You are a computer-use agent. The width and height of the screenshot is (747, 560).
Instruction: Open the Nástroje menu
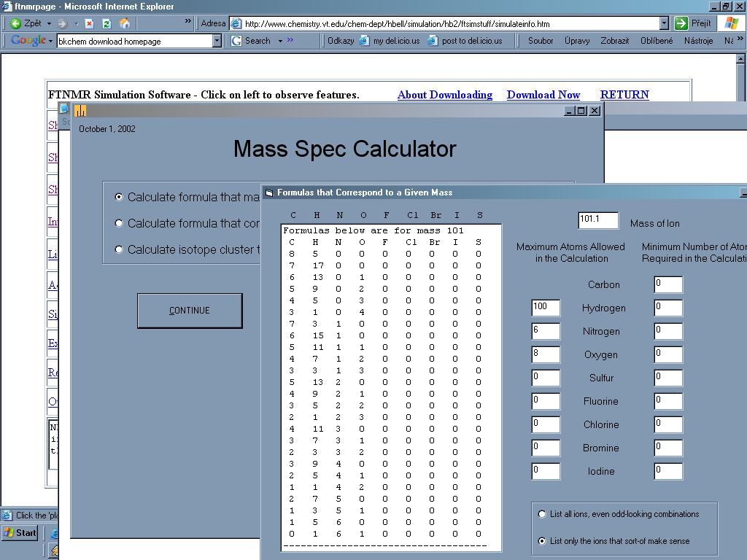698,41
